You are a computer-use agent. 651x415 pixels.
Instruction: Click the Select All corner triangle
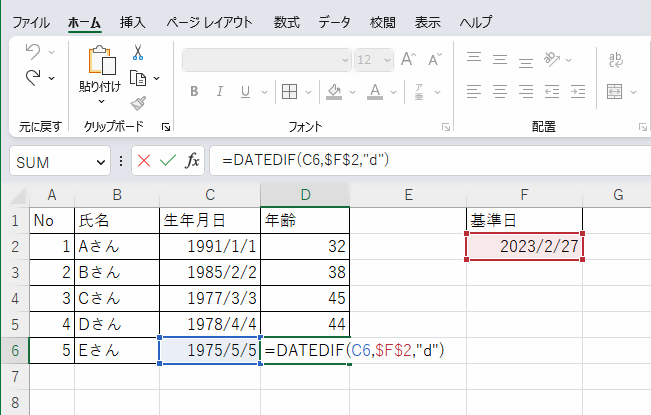pyautogui.click(x=18, y=196)
